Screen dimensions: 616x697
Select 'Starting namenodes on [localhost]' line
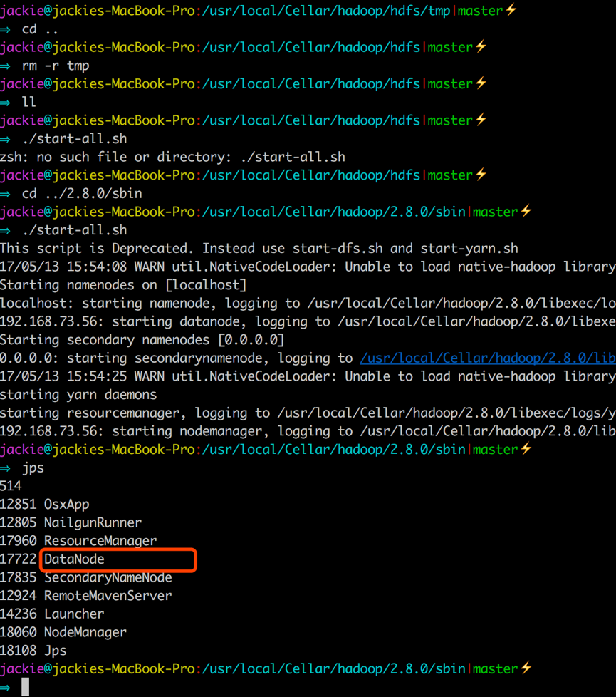123,285
